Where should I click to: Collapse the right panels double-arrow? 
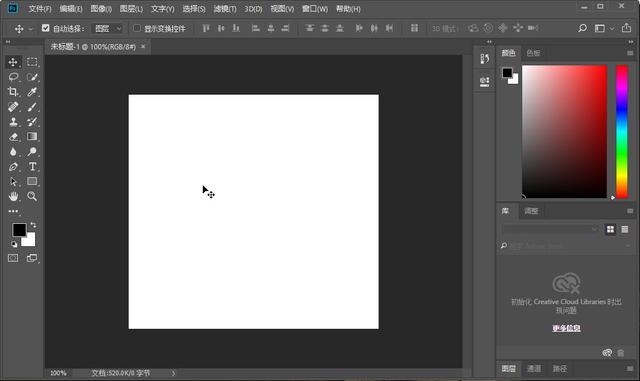631,42
